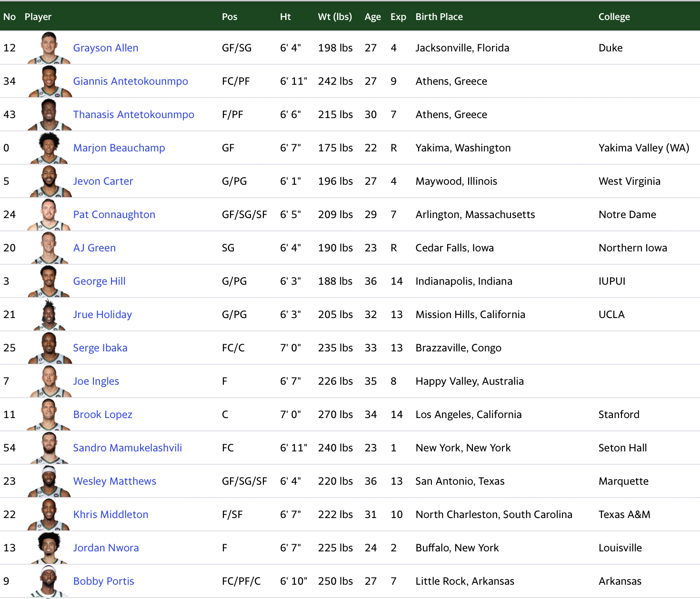This screenshot has height=599, width=700.
Task: Open Jrue Holiday's player page
Action: 102,314
